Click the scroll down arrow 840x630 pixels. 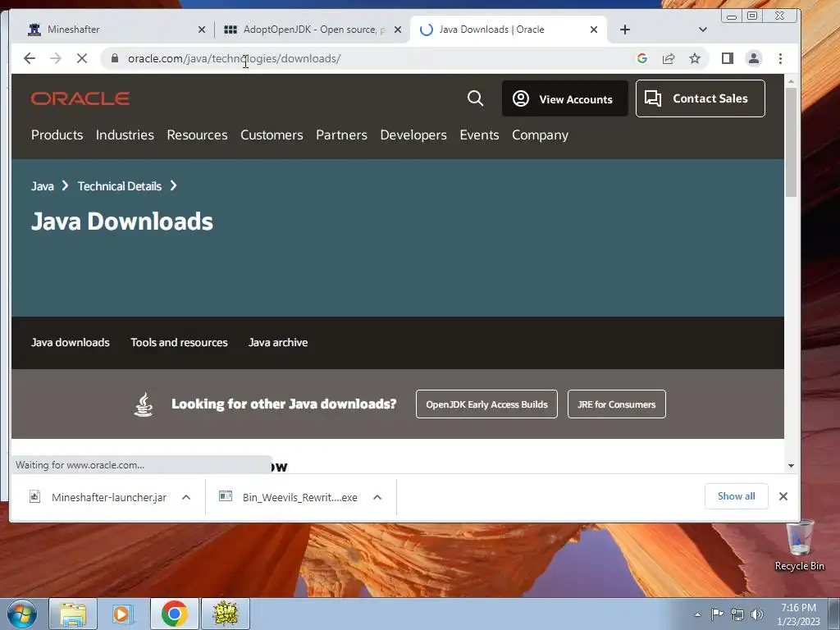[791, 466]
